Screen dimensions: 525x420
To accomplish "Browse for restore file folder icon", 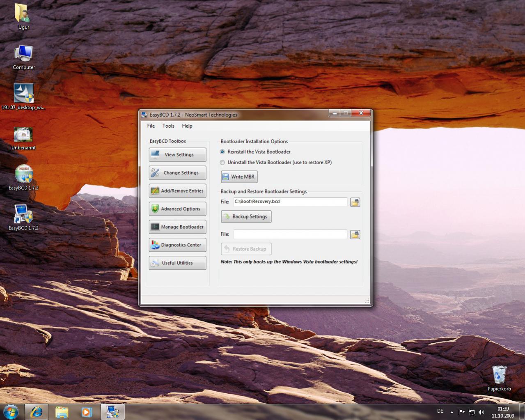I will (355, 234).
